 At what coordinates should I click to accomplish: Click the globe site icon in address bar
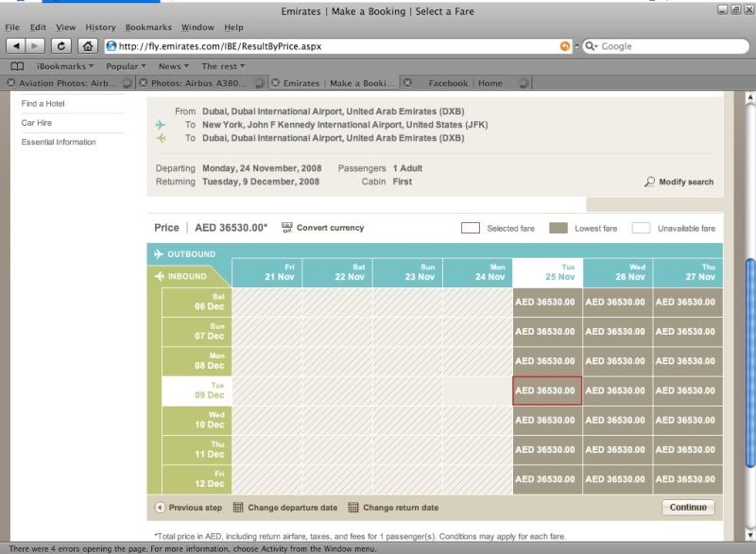(x=112, y=46)
